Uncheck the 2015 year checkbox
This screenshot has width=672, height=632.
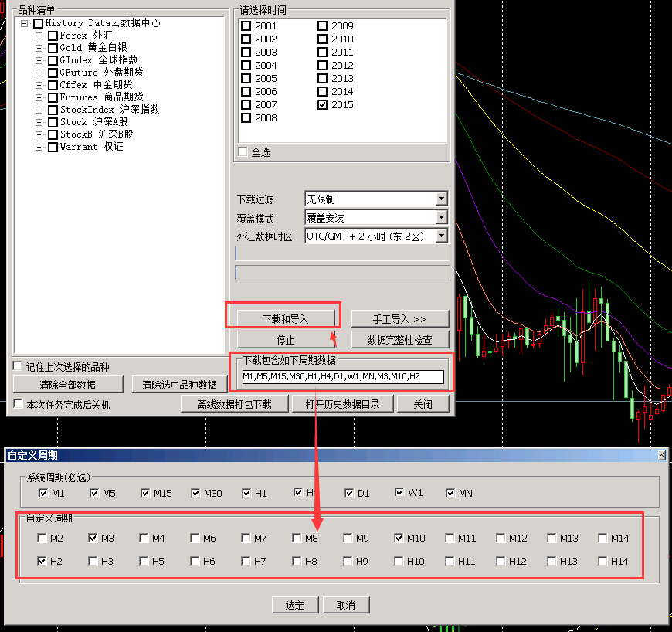tap(323, 105)
